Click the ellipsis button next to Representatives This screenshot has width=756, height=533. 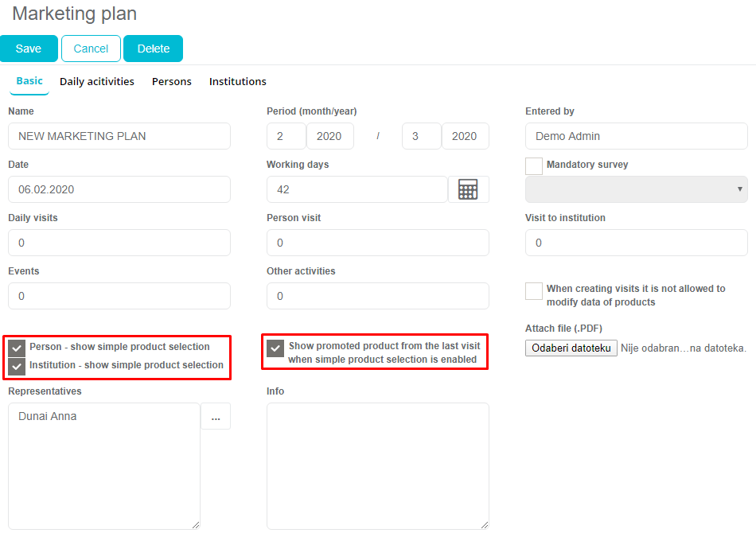[x=216, y=417]
